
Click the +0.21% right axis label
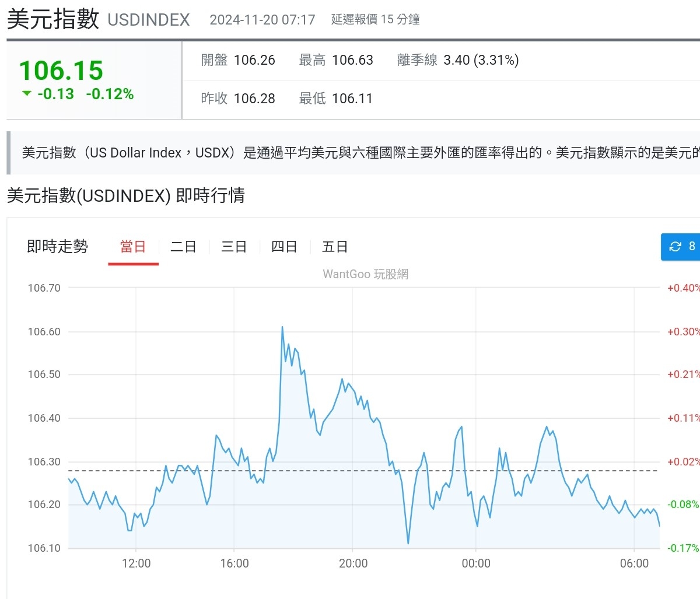pyautogui.click(x=684, y=374)
